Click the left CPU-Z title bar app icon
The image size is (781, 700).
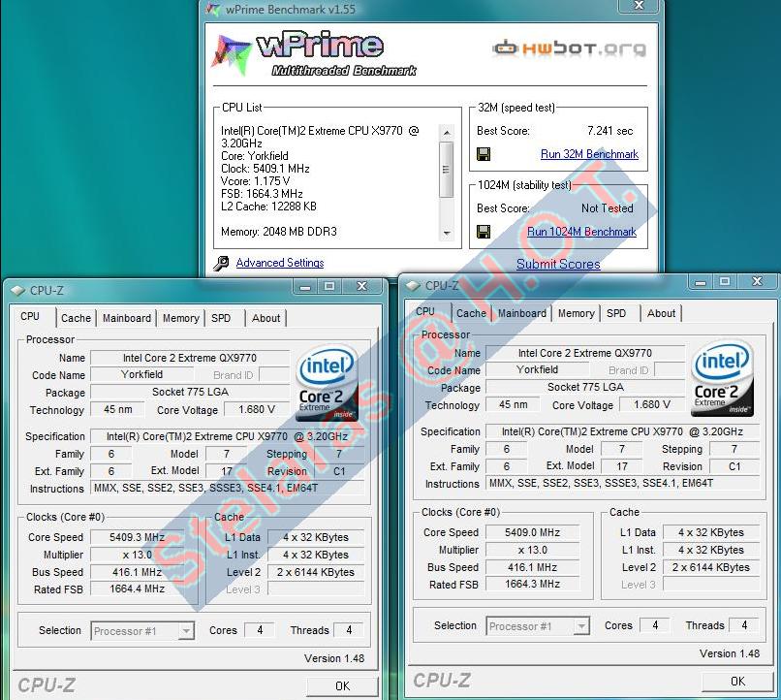[x=17, y=291]
